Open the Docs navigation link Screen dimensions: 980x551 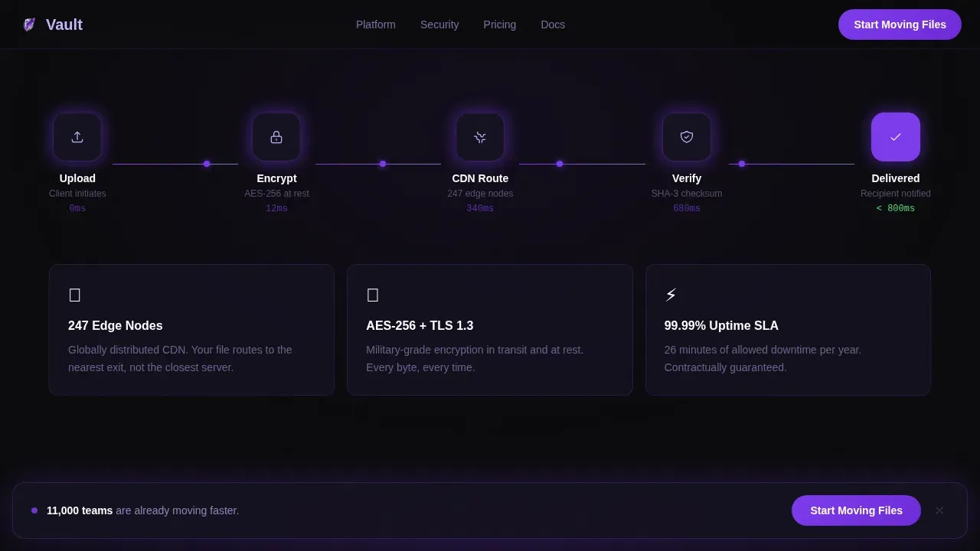point(553,24)
